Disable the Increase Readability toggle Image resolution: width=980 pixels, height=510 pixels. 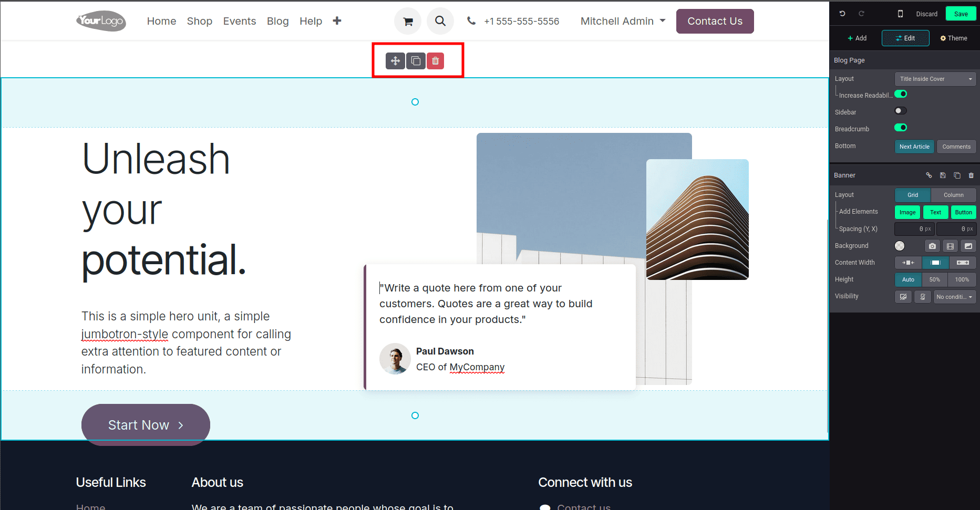point(901,94)
